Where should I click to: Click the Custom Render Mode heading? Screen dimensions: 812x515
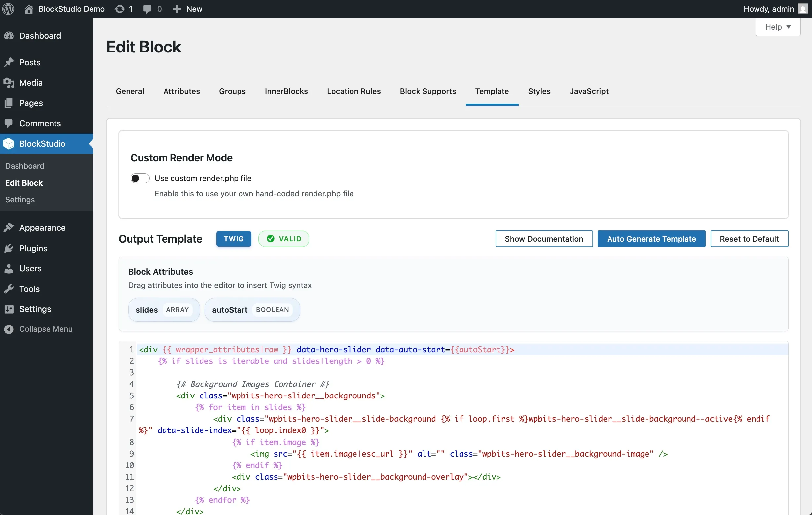pyautogui.click(x=181, y=158)
